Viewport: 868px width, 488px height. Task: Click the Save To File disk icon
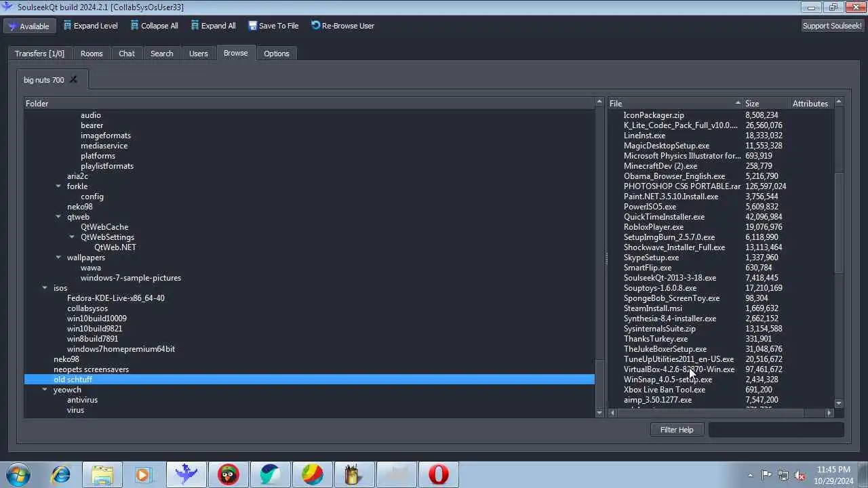253,26
